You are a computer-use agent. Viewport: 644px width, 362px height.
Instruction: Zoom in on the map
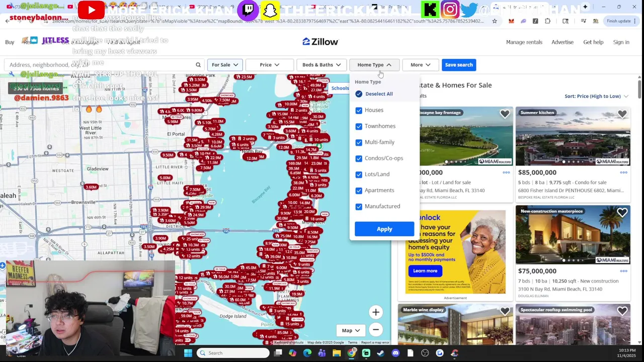(x=375, y=312)
